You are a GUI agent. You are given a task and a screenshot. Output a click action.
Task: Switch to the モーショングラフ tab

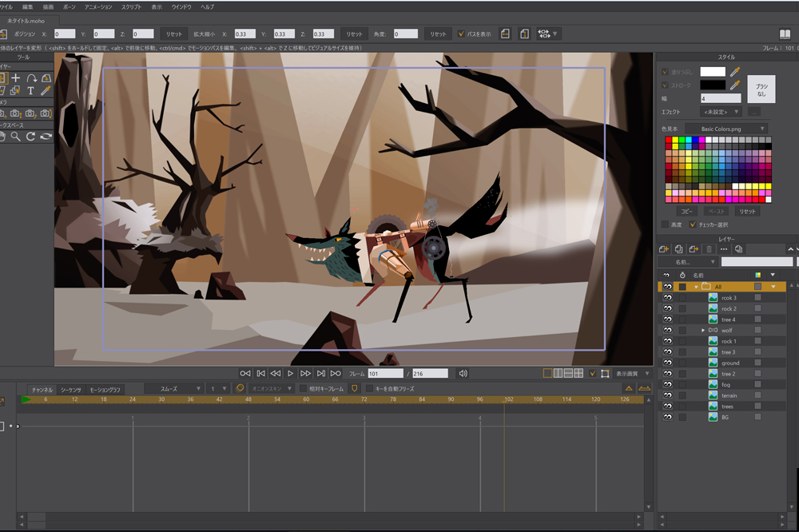[105, 390]
